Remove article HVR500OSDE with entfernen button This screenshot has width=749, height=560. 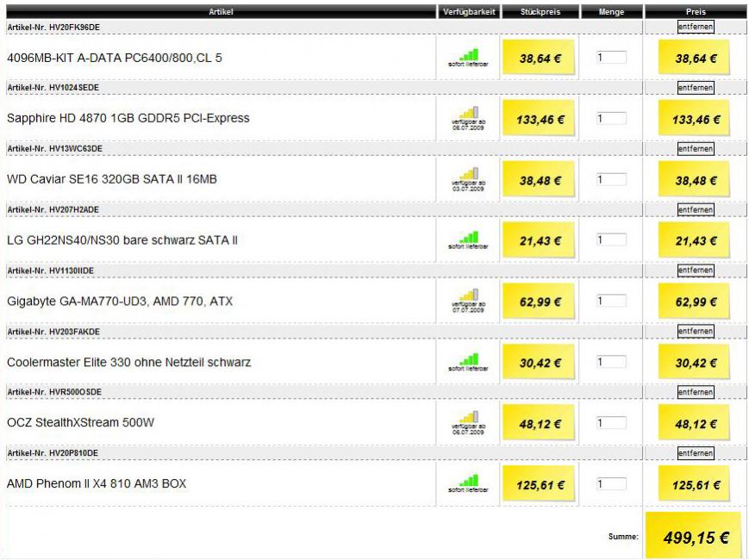(696, 392)
